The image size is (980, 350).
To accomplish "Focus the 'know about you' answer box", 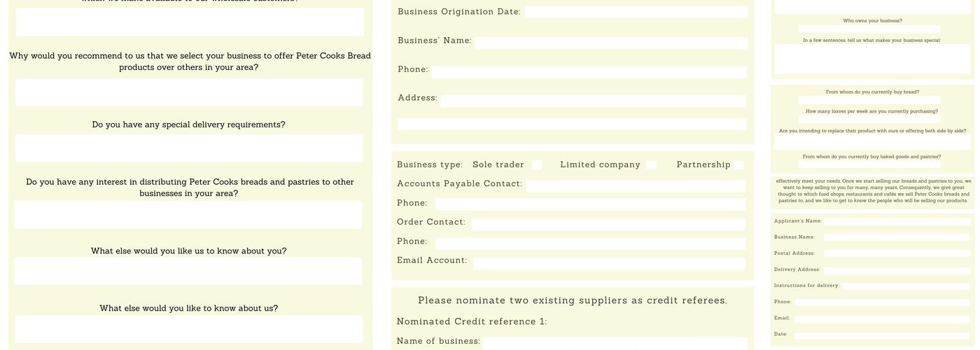I will (x=189, y=271).
